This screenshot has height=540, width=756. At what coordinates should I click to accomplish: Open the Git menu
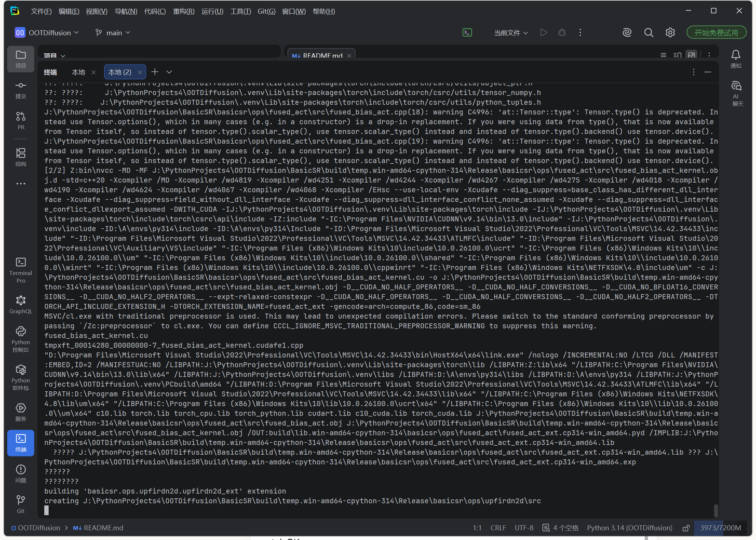tap(266, 11)
